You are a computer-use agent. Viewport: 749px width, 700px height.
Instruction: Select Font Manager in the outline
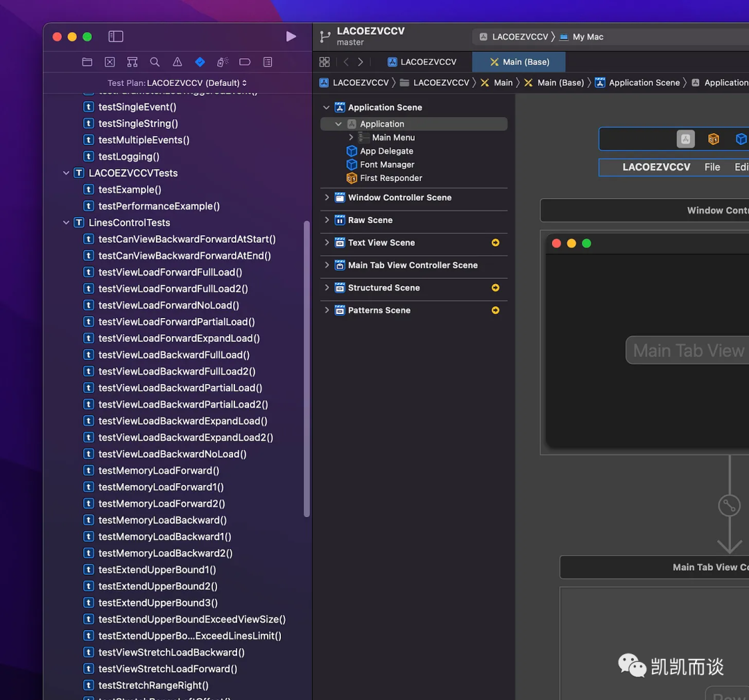coord(387,165)
